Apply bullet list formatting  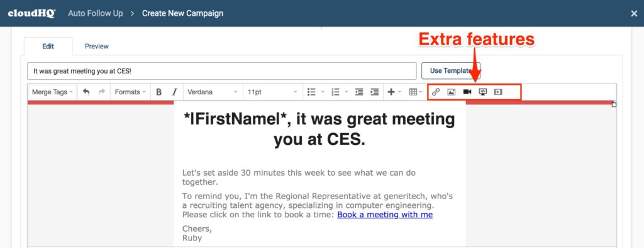(312, 92)
